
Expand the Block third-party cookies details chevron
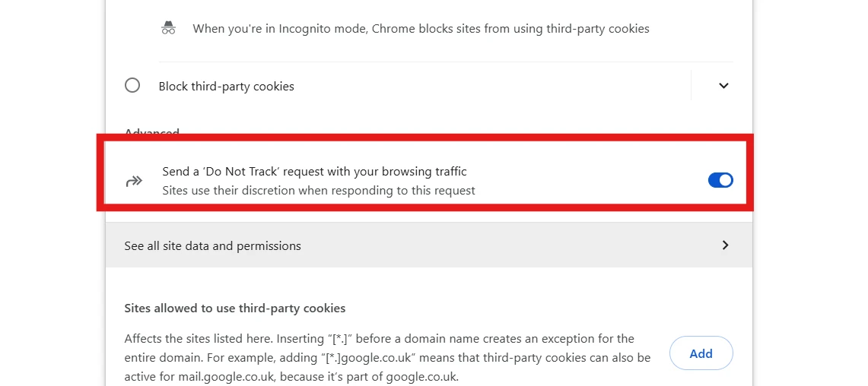(x=723, y=86)
